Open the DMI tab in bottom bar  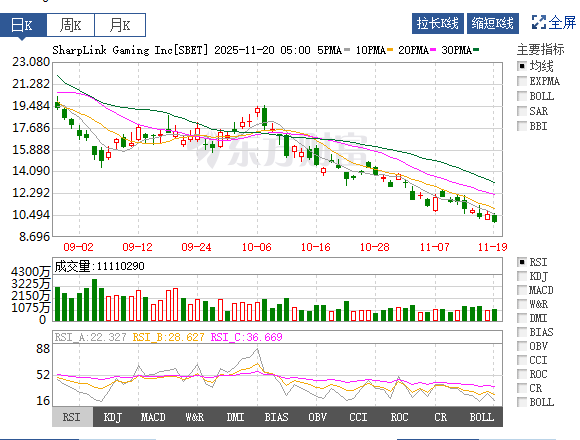[235, 417]
